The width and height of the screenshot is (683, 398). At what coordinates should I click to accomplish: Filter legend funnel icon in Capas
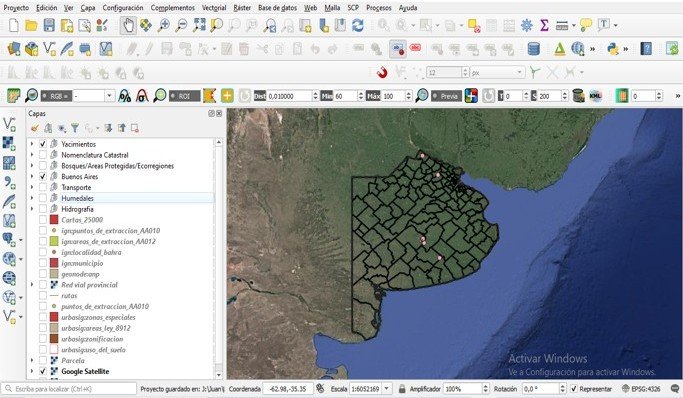[x=75, y=128]
